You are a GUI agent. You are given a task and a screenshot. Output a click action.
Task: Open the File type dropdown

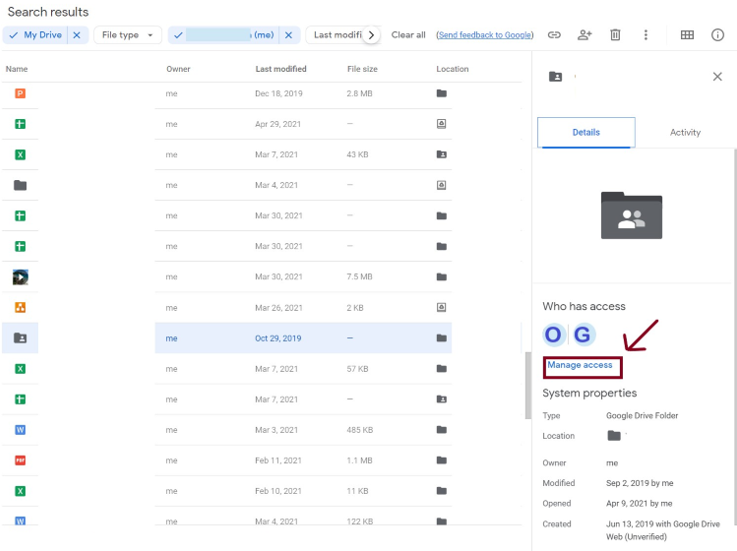[x=127, y=35]
